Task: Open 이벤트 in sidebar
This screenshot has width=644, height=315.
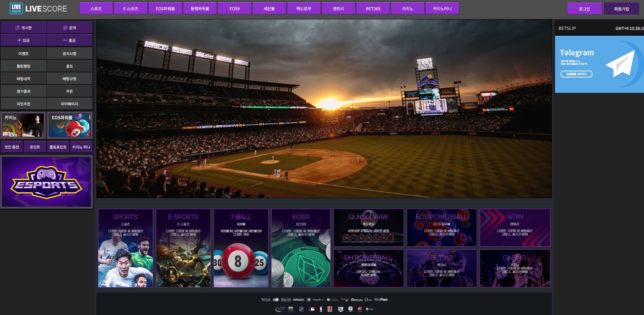Action: [x=23, y=53]
